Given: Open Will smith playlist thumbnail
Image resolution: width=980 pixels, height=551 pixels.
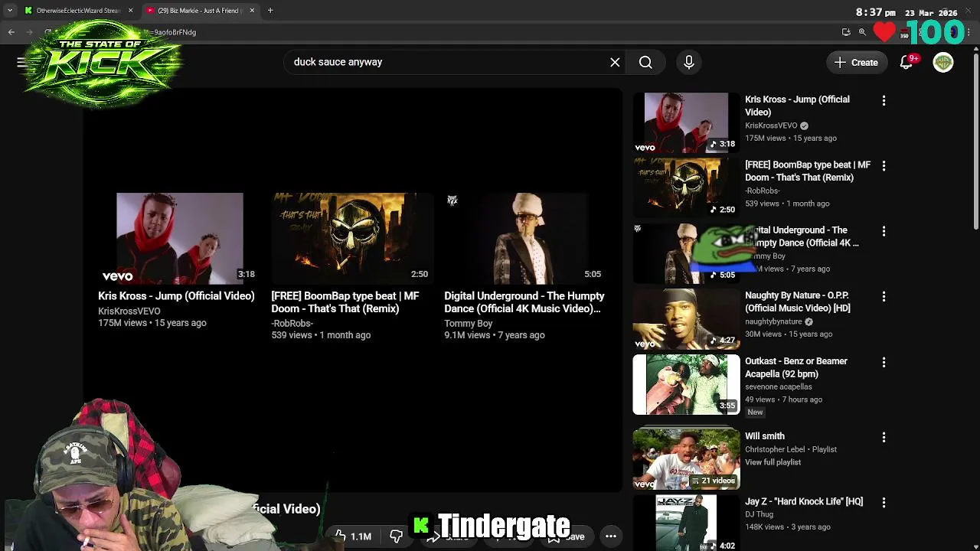Looking at the screenshot, I should (x=686, y=459).
